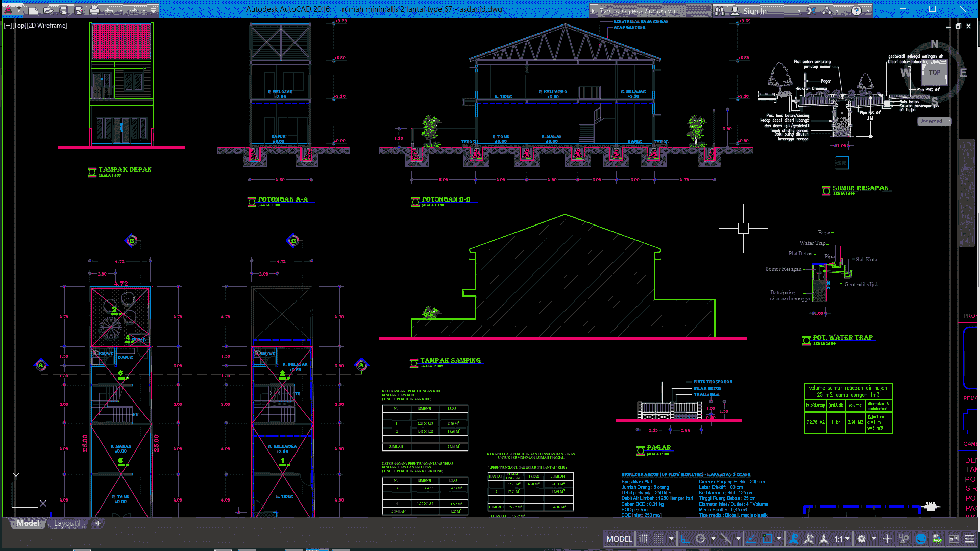Click the annotation monitor plus icon
This screenshot has height=551, width=980.
[x=887, y=539]
